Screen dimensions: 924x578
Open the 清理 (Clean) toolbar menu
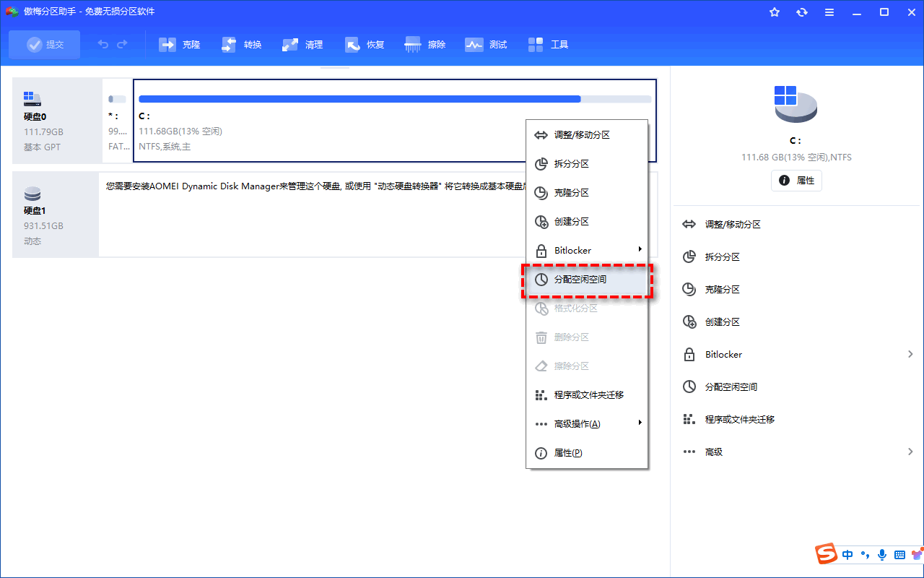coord(302,45)
